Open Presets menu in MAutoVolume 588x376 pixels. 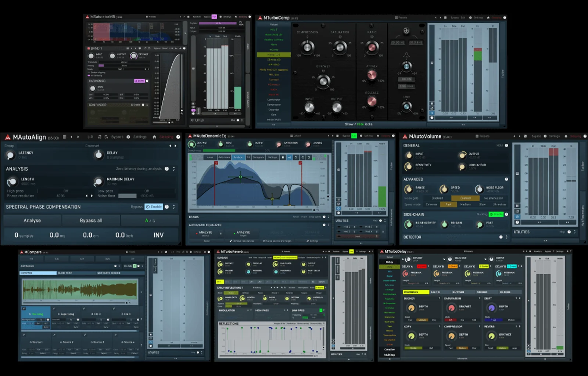tap(483, 136)
